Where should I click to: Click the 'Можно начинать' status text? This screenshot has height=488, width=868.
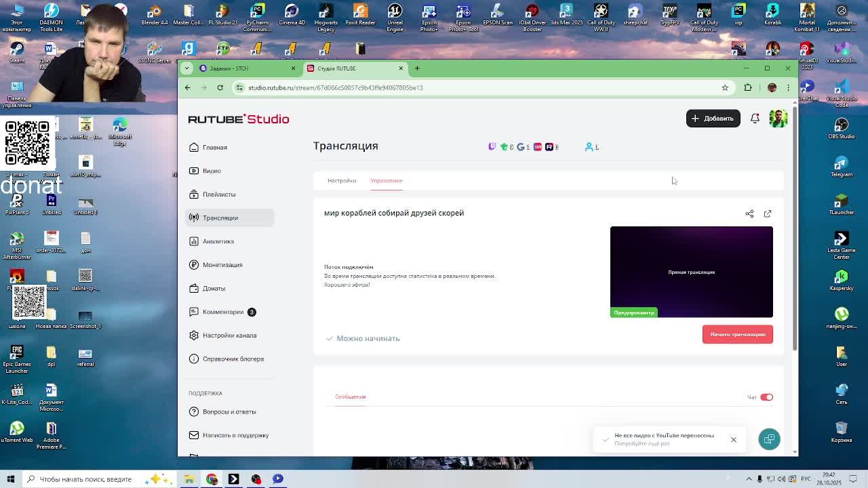pos(368,338)
